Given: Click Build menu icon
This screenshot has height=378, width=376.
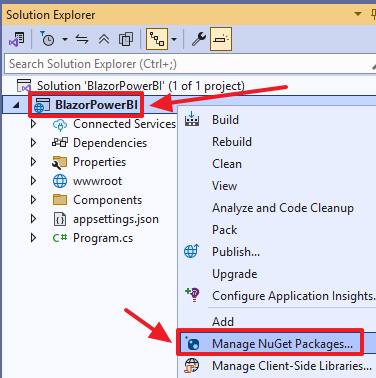Looking at the screenshot, I should click(192, 119).
